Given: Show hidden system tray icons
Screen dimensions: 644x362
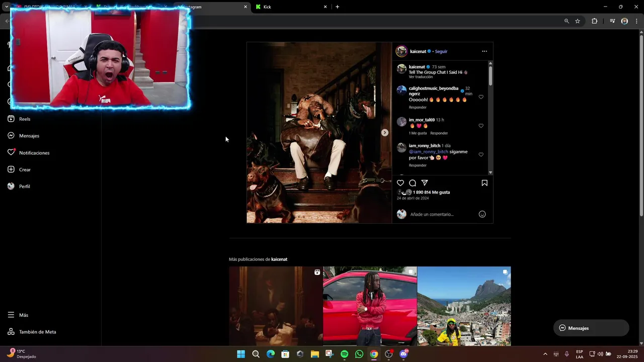Looking at the screenshot, I should click(x=545, y=354).
